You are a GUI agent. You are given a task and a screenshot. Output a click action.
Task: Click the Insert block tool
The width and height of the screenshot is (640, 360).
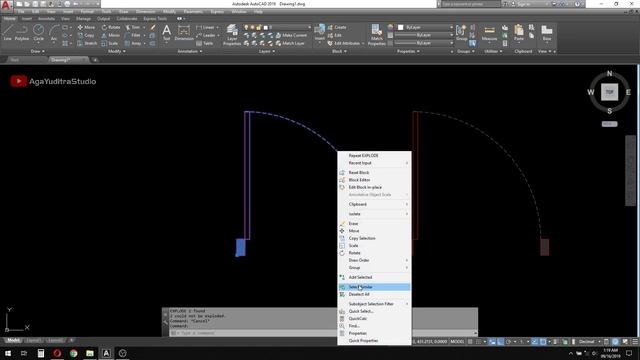tap(320, 33)
